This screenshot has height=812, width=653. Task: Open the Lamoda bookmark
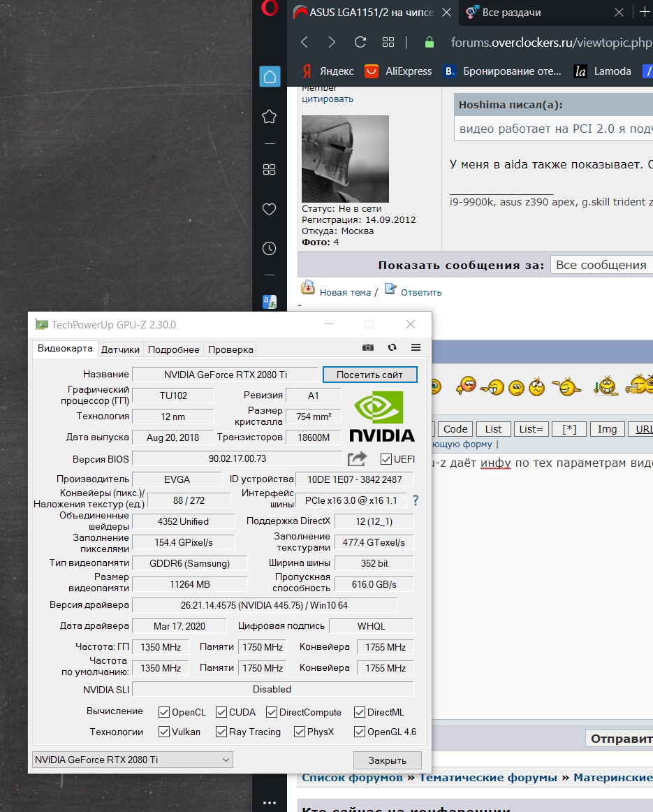point(603,71)
